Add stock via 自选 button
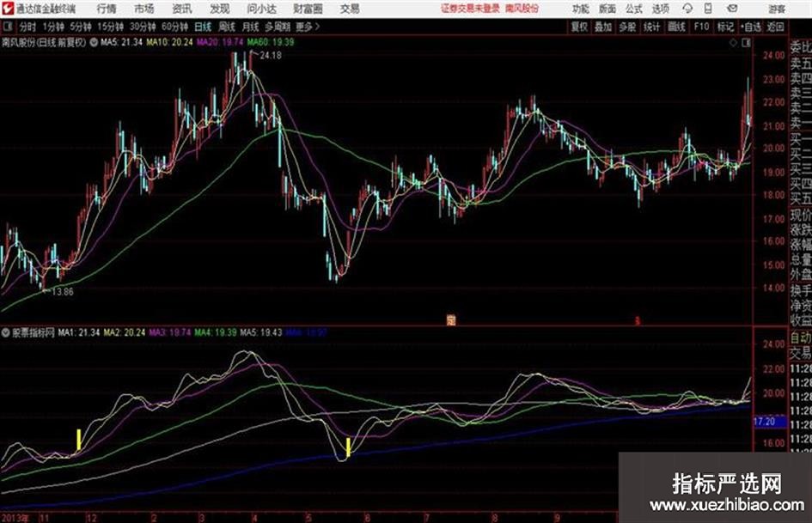Image resolution: width=812 pixels, height=523 pixels. click(751, 27)
